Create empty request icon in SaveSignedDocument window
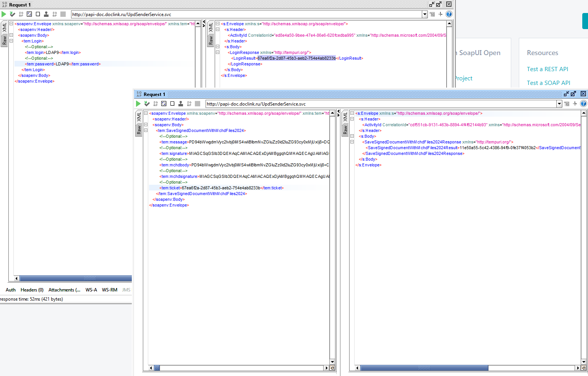588x376 pixels. click(x=172, y=104)
